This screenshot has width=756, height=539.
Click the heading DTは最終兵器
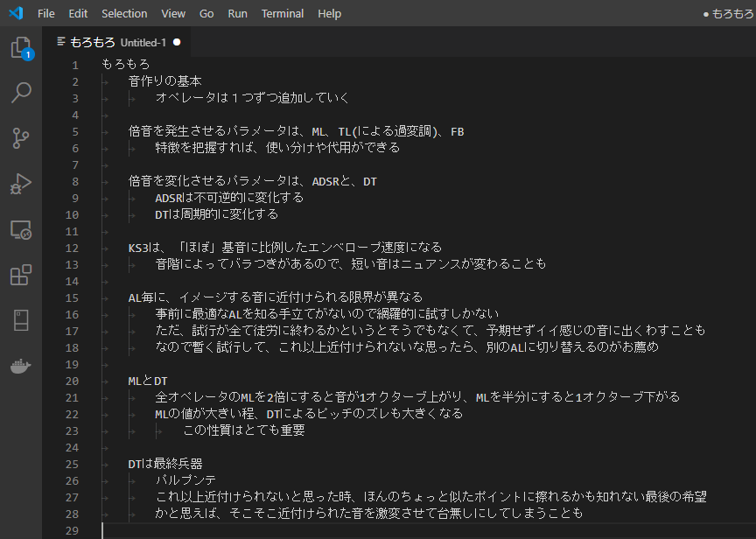pos(165,464)
